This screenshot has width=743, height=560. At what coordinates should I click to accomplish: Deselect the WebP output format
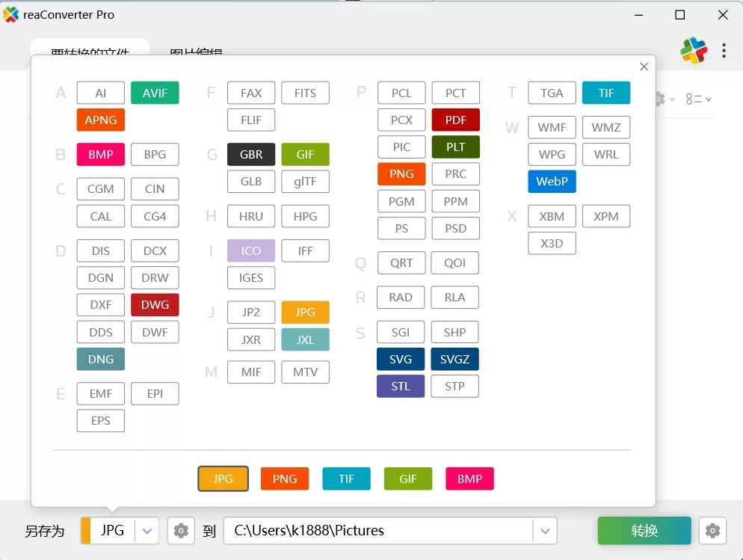pyautogui.click(x=552, y=181)
